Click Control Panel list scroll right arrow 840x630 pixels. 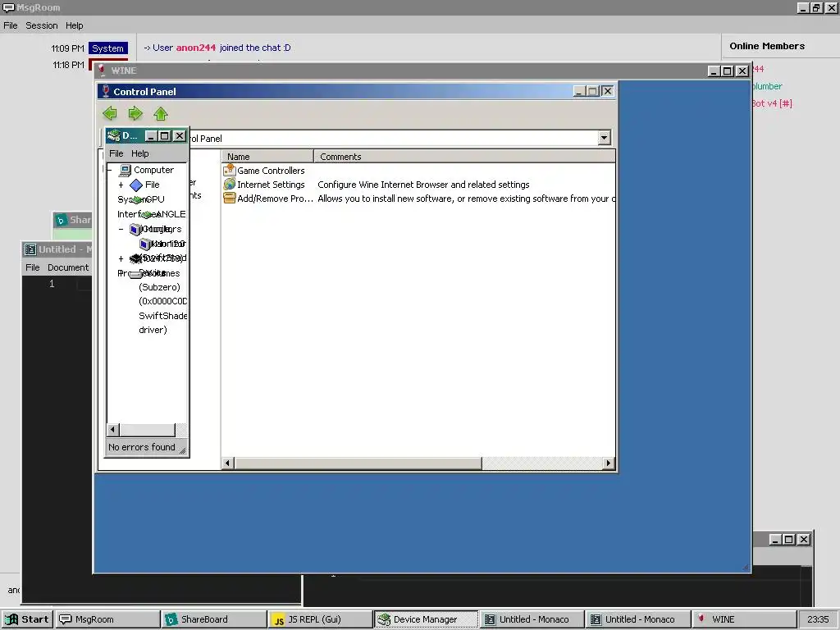608,463
